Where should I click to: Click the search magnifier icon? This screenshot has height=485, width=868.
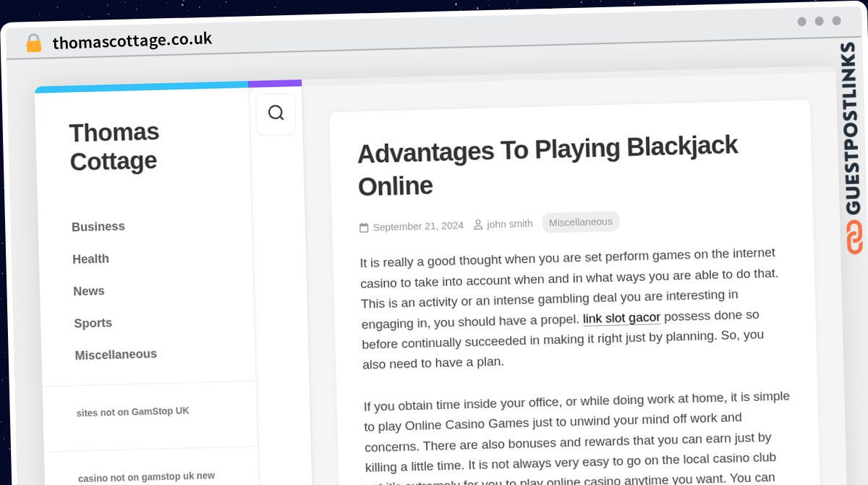276,113
